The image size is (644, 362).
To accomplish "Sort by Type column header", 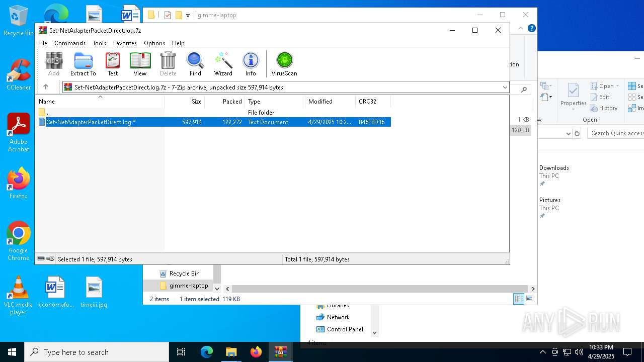I will [x=275, y=102].
